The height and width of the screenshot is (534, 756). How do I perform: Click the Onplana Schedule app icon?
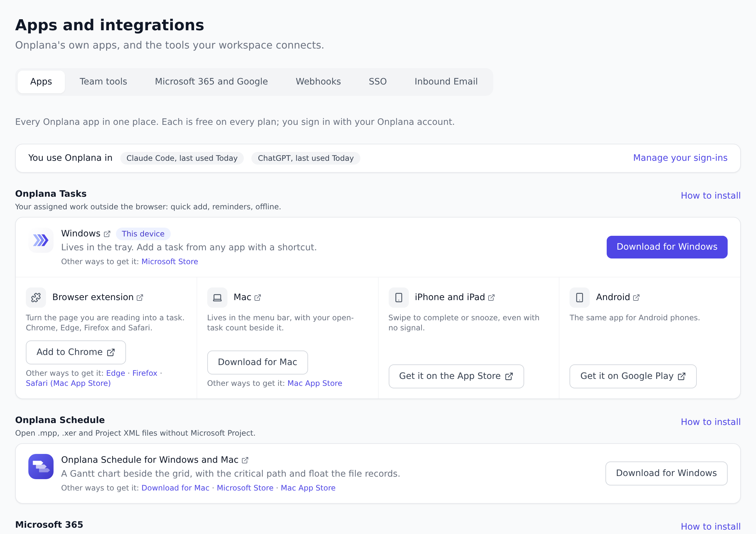pyautogui.click(x=41, y=467)
